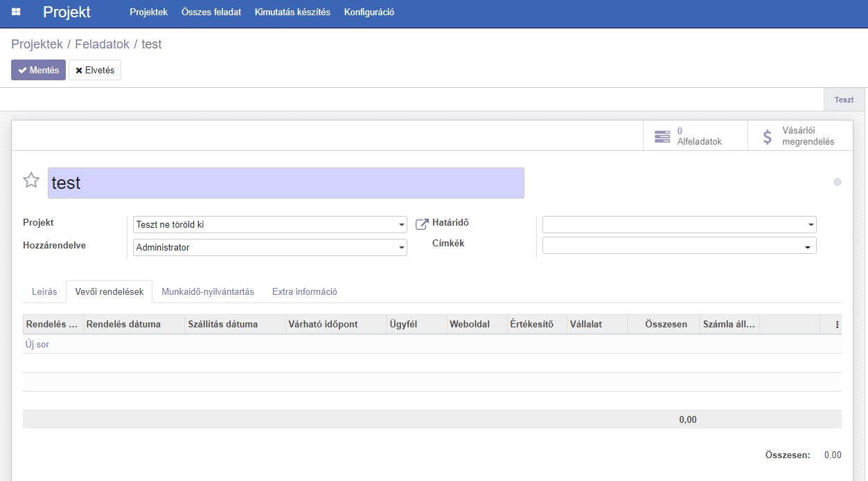Expand the Projekt dropdown Teszt ne töröld ki
The height and width of the screenshot is (481, 868).
coord(270,225)
